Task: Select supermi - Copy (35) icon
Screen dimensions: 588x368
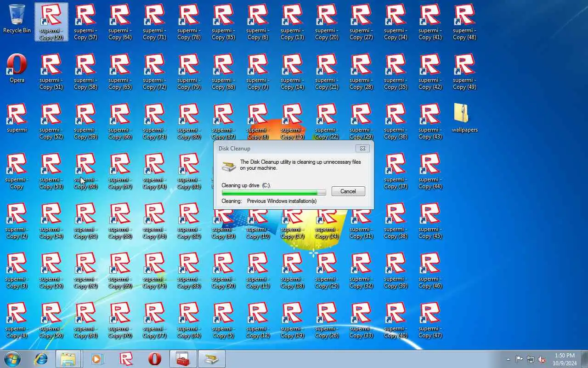Action: (x=396, y=72)
